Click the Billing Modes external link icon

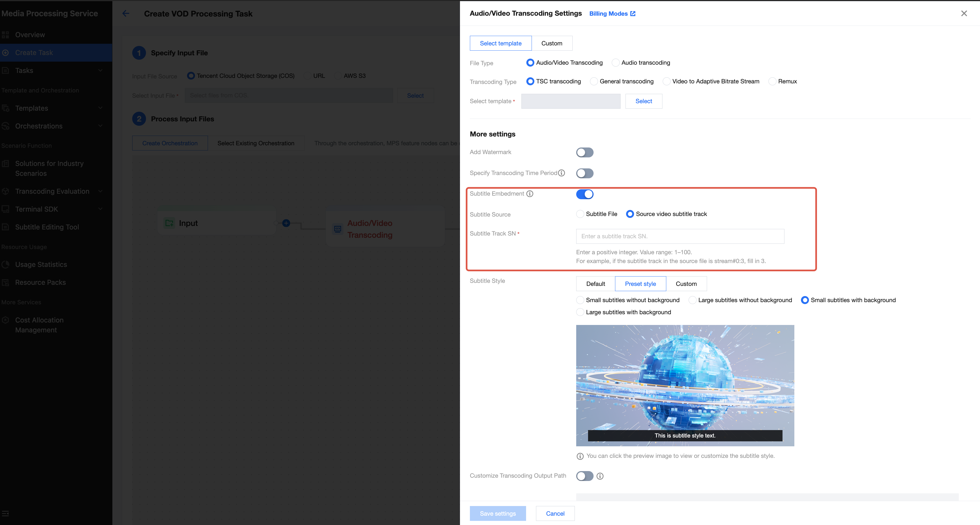633,14
